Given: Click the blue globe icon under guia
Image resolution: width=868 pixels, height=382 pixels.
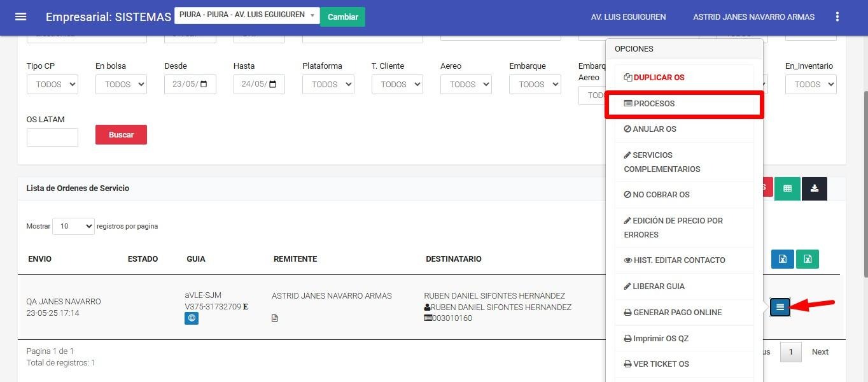Looking at the screenshot, I should (192, 318).
